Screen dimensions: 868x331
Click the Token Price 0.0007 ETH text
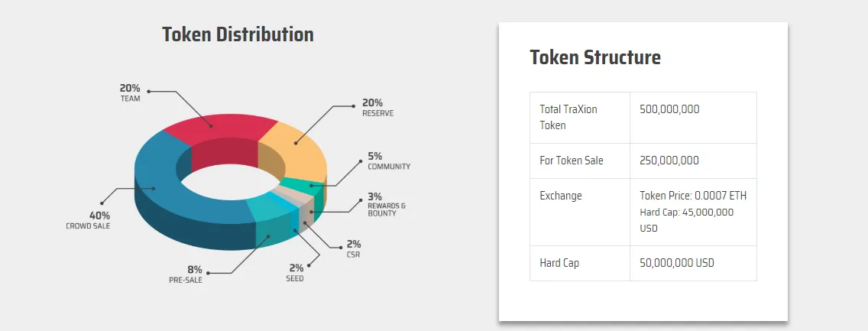[693, 196]
